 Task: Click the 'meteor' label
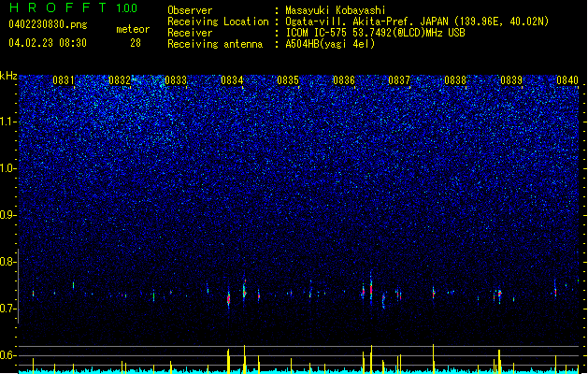(x=133, y=29)
